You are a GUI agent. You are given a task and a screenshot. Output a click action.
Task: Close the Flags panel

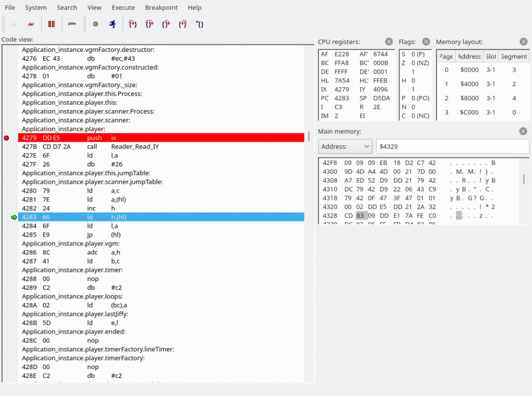point(426,42)
